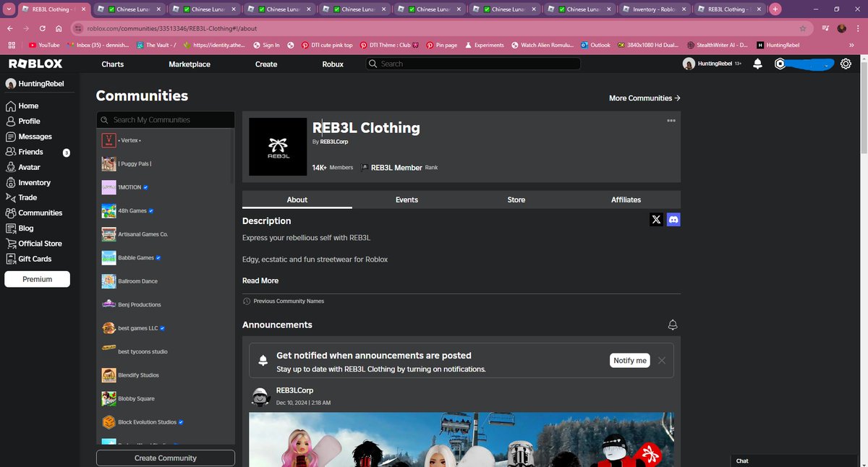Open Create in the top navigation
The width and height of the screenshot is (868, 467).
click(x=266, y=64)
